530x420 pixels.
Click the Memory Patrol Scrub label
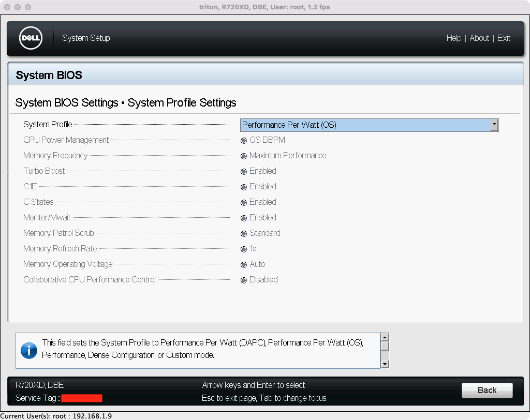point(58,233)
